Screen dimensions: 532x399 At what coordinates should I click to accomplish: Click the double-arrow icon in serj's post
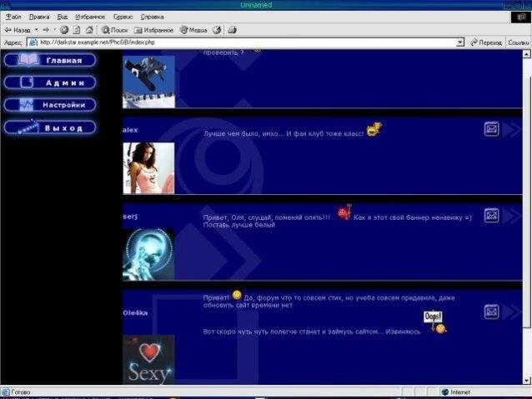coord(512,216)
